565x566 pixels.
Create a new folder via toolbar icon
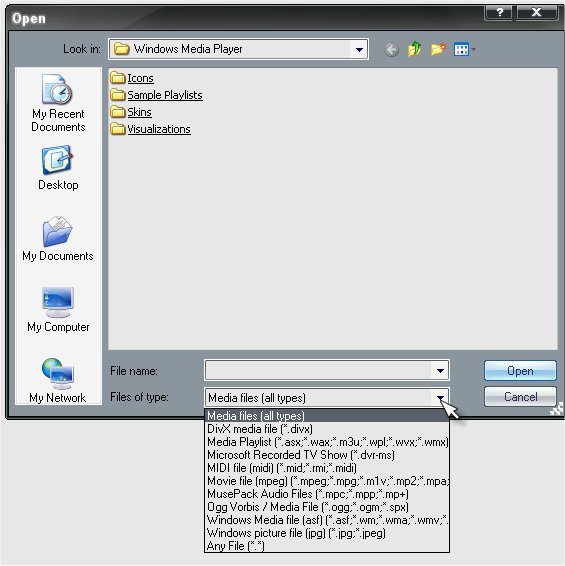pyautogui.click(x=438, y=49)
